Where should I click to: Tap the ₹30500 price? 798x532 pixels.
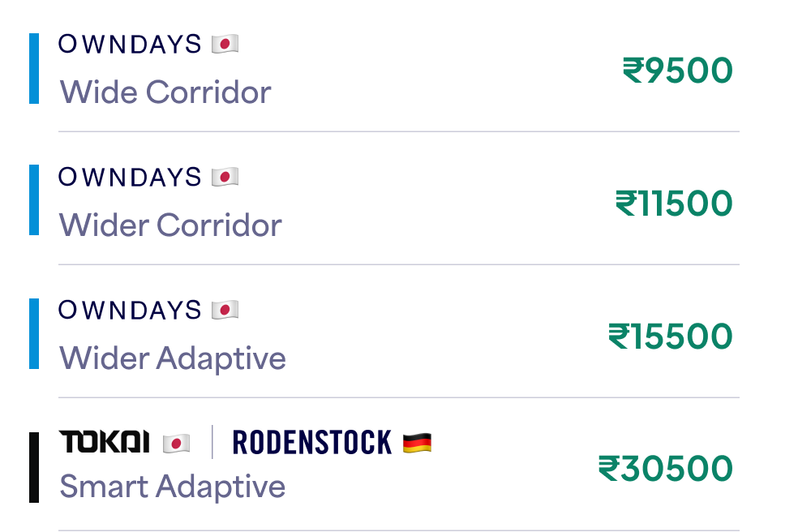665,469
